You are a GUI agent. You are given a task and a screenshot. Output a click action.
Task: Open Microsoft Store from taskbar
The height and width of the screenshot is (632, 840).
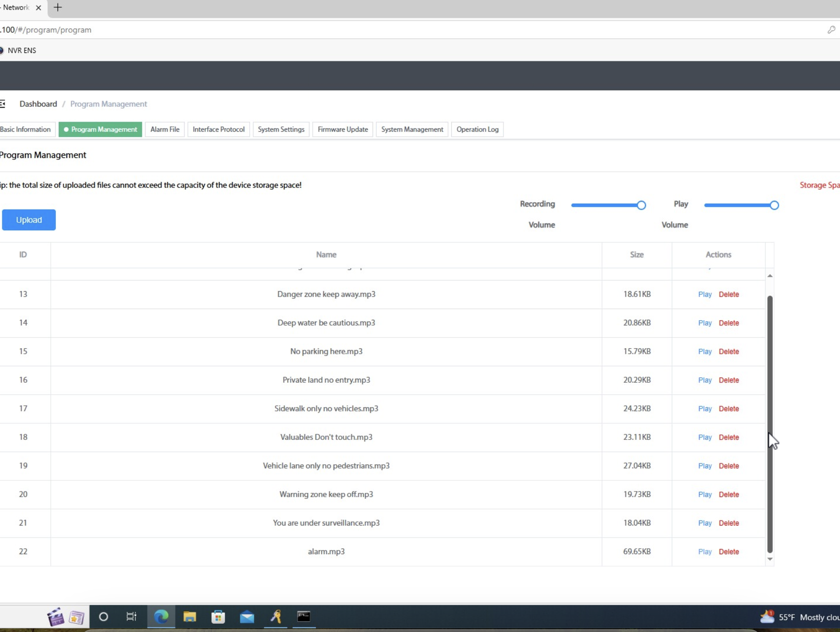point(218,616)
